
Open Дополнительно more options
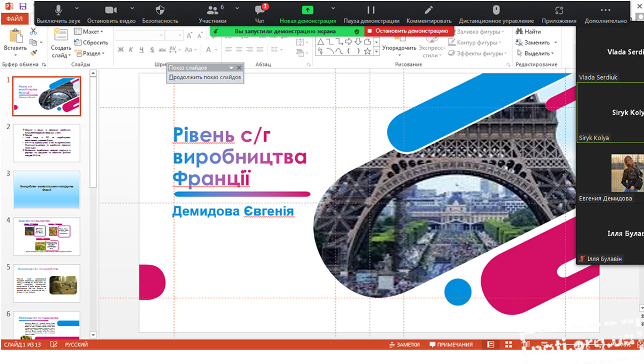(x=605, y=14)
